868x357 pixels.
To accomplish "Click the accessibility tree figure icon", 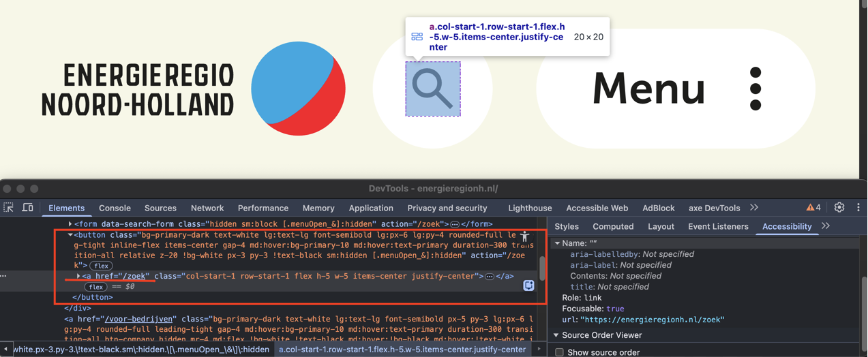I will pos(524,236).
